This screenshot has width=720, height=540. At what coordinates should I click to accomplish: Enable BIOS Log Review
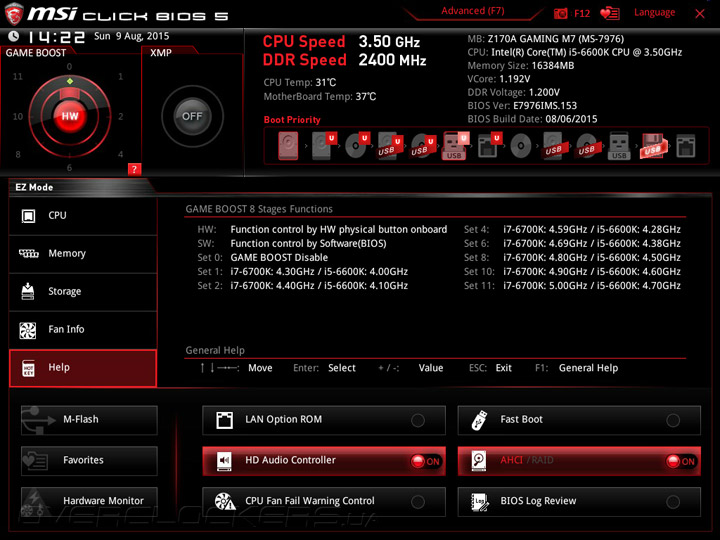[x=579, y=501]
